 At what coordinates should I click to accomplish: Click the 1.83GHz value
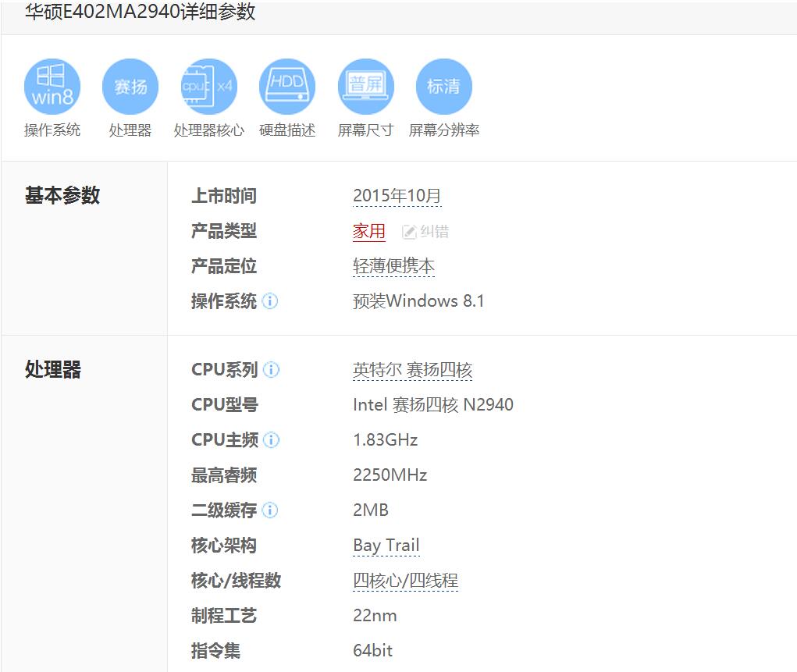pyautogui.click(x=386, y=439)
